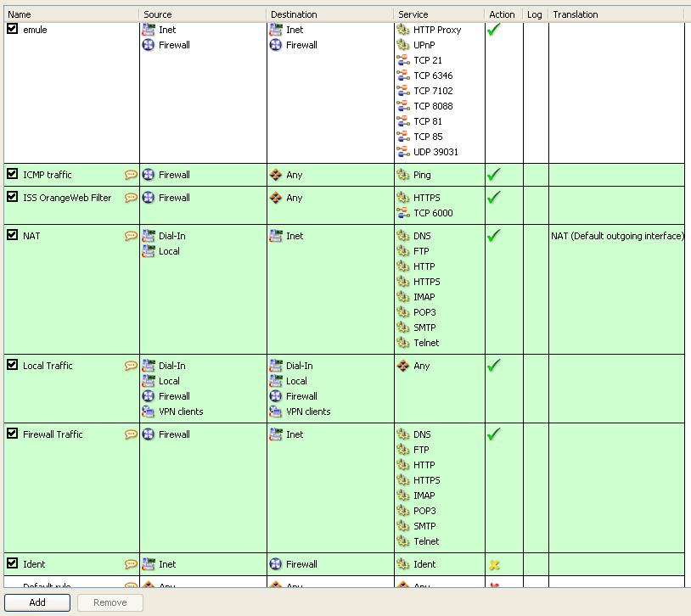Click the Name column header

(71, 14)
